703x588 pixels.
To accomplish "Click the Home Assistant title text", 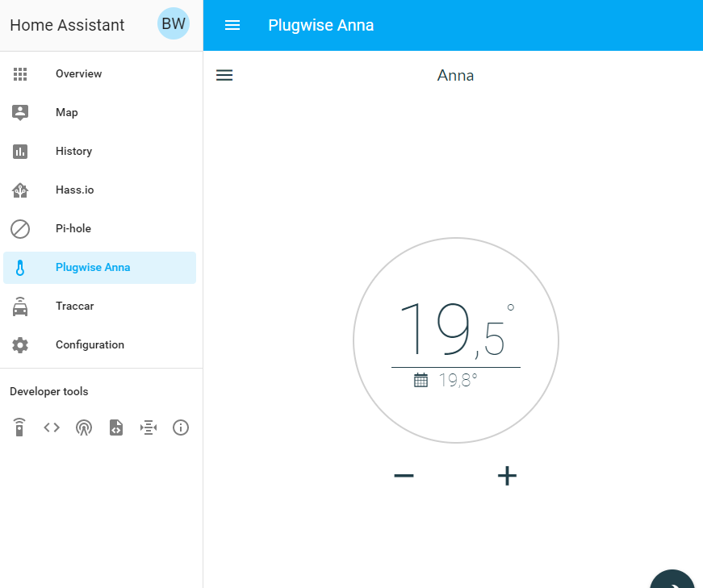I will tap(67, 25).
